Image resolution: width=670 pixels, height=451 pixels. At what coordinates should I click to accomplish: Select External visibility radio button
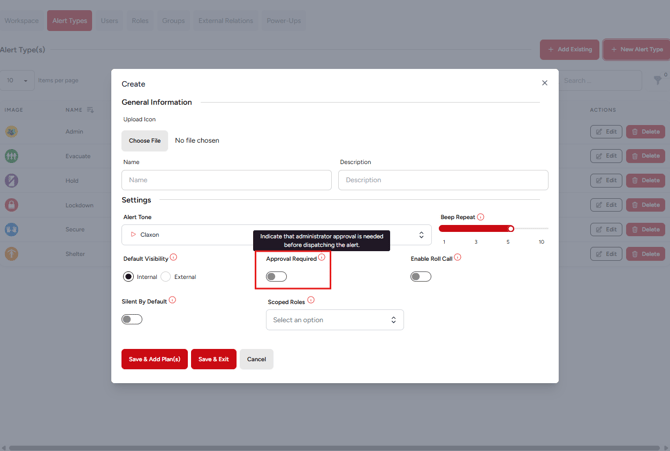tap(166, 277)
